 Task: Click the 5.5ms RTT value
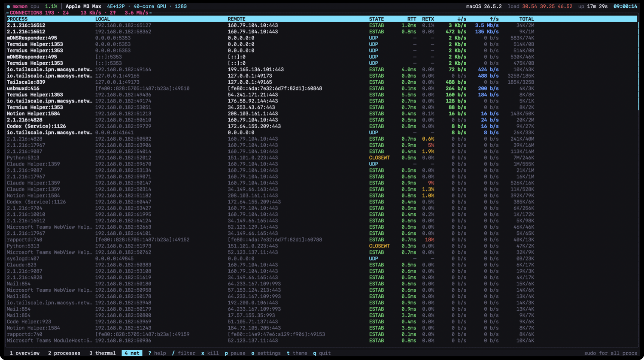409,95
